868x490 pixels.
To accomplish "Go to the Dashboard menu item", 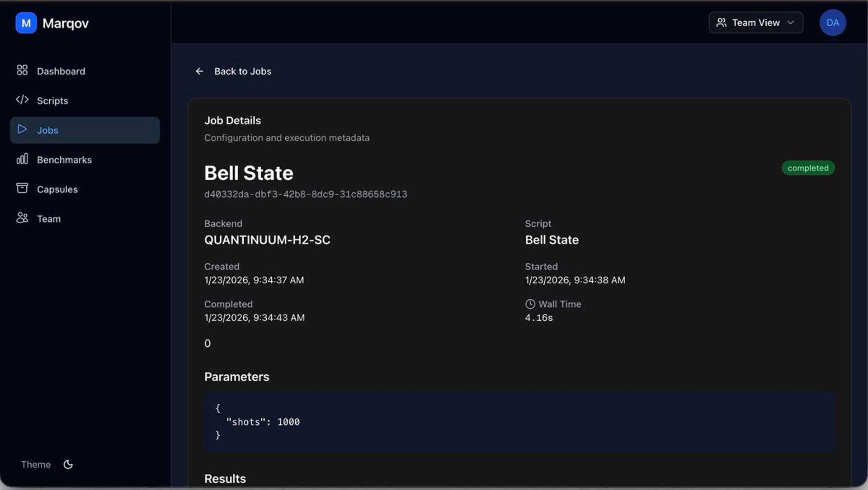I will click(x=61, y=71).
